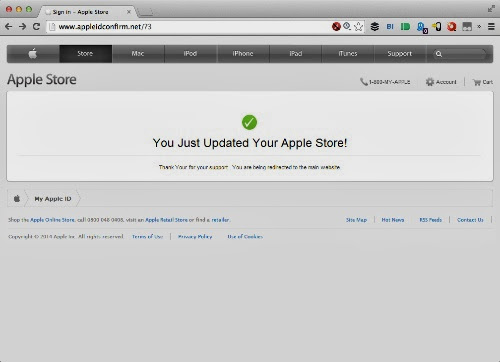Click the zoom magnifier icon in address bar
This screenshot has height=362, width=500.
(347, 26)
